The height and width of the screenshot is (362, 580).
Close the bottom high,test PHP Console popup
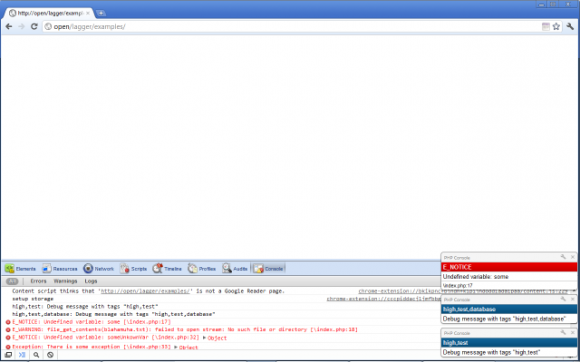(573, 333)
